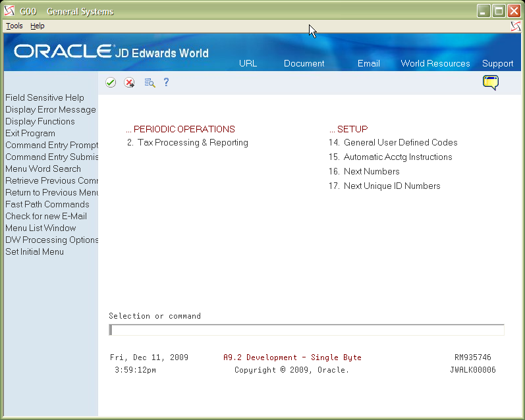Select Field Sensitive Help
This screenshot has width=525, height=420.
click(x=45, y=97)
